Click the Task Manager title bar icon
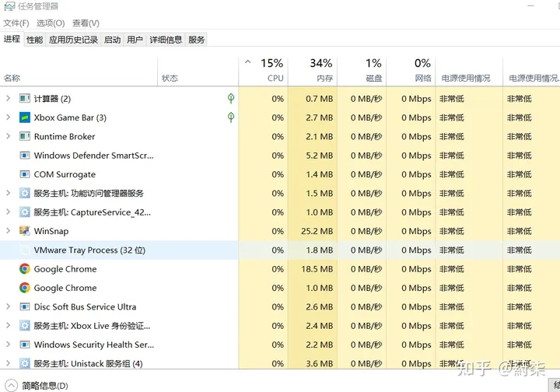560x392 pixels. click(9, 6)
